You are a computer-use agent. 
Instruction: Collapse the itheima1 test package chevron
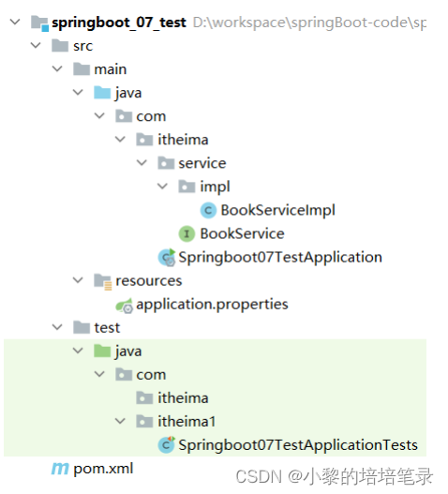point(120,421)
